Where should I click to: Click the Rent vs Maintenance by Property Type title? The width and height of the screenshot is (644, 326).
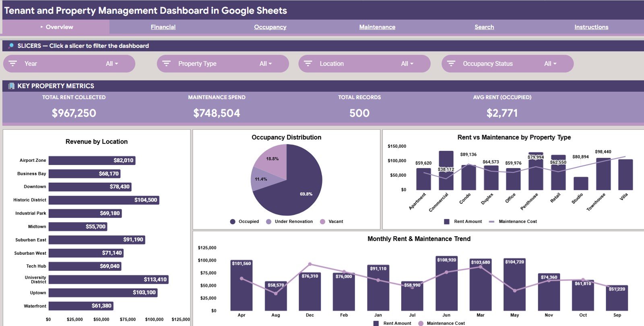point(514,137)
